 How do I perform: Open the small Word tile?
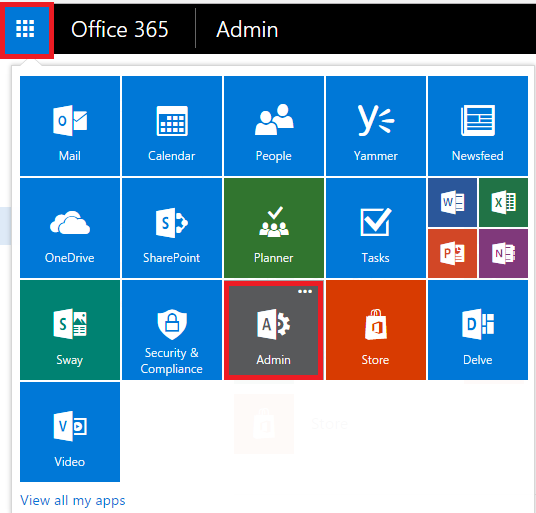(452, 203)
